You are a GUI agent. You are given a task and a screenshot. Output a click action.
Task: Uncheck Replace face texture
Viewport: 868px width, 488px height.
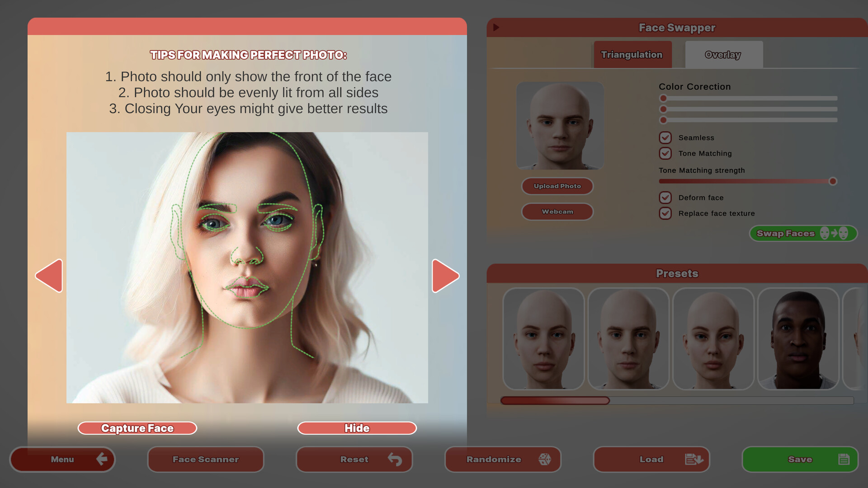[x=665, y=213]
